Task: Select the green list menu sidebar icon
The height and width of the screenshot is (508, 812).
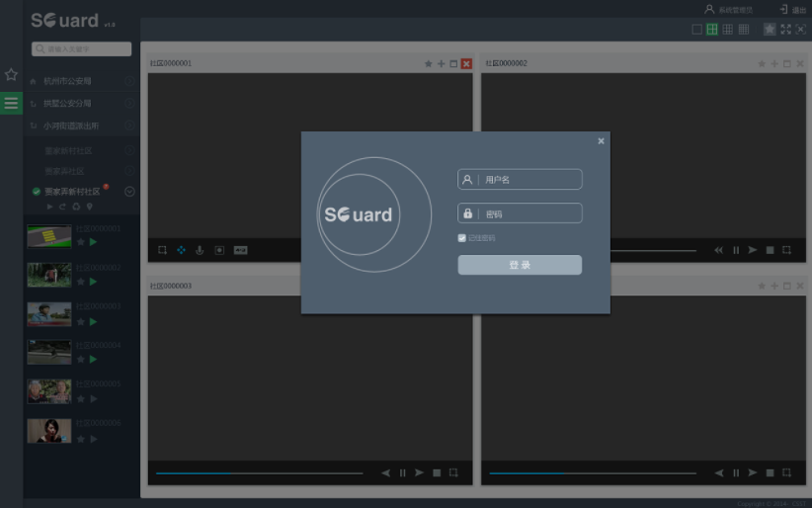Action: (11, 103)
